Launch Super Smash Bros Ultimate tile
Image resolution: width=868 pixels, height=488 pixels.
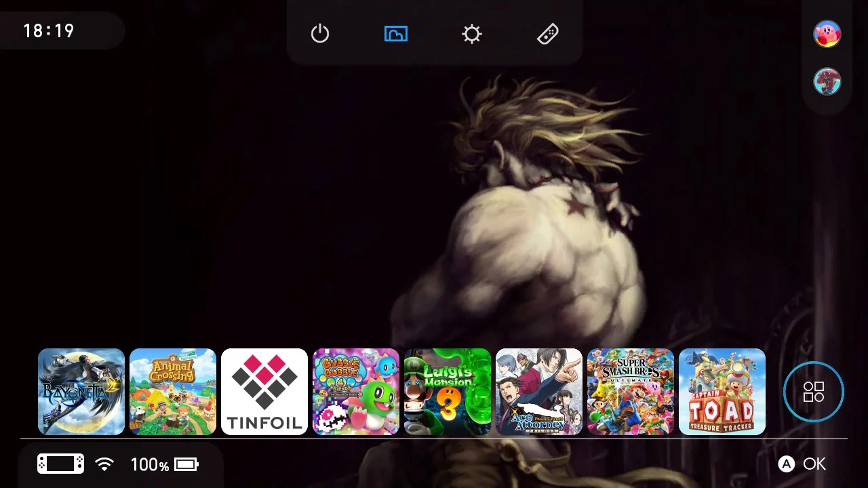click(x=631, y=392)
